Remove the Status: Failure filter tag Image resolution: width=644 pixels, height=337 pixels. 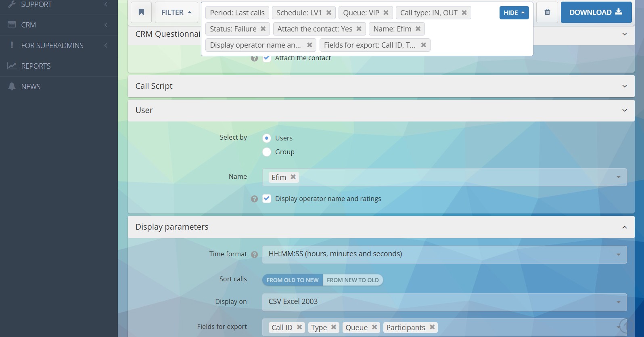point(263,29)
